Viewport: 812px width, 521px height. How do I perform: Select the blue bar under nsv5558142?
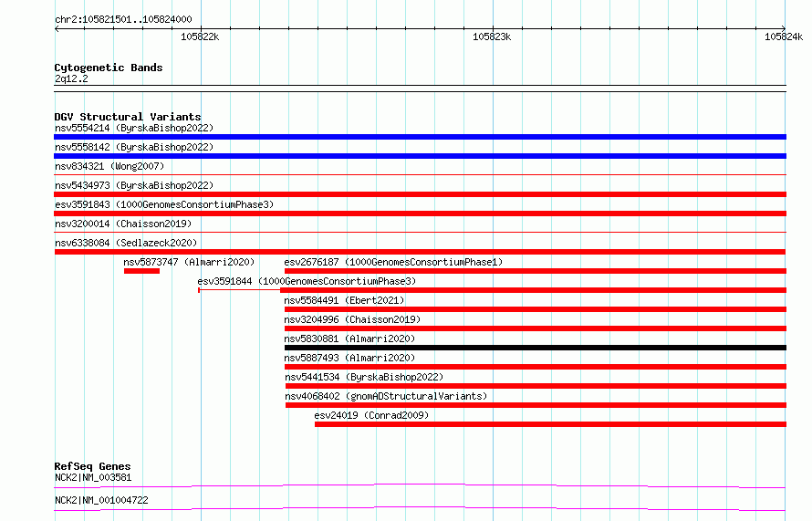pos(420,156)
